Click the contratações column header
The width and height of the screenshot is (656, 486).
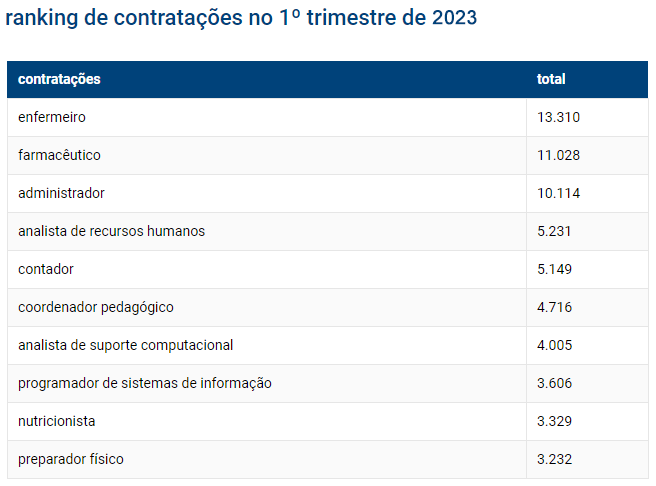[x=59, y=79]
